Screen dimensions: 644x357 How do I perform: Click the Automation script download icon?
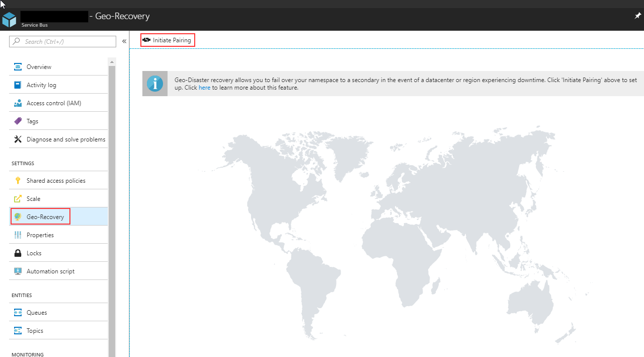(x=18, y=271)
